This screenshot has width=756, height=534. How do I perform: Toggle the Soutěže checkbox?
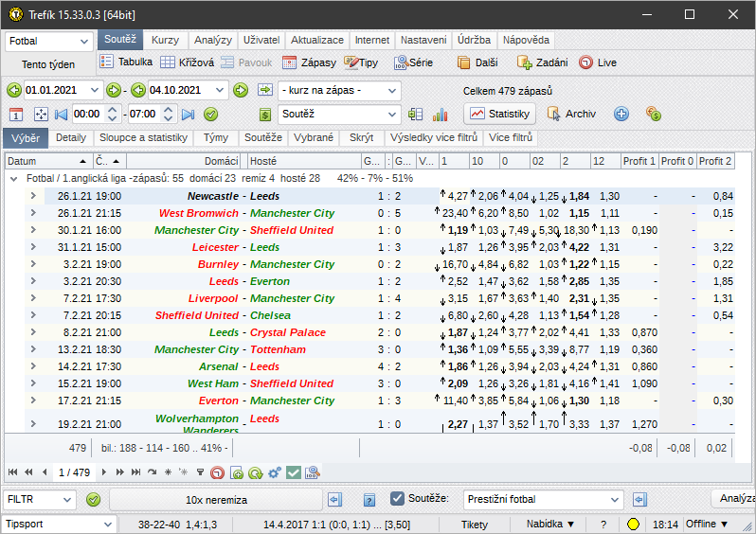[397, 498]
